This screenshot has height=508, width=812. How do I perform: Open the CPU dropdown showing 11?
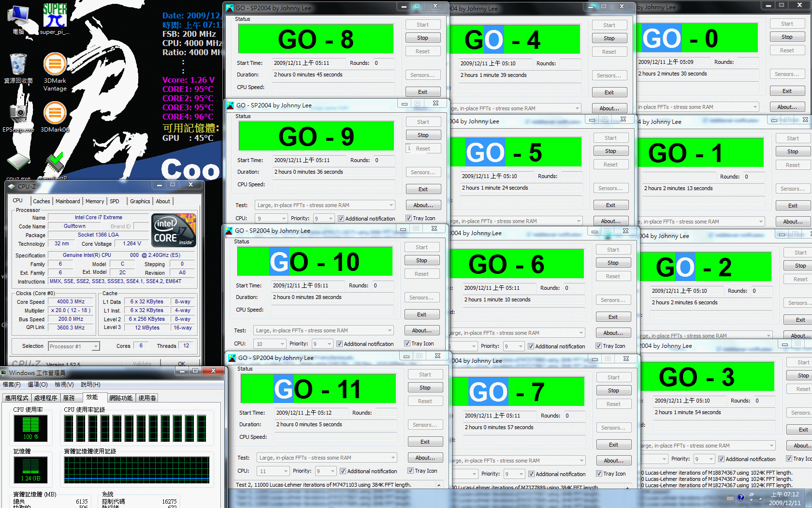tap(273, 471)
